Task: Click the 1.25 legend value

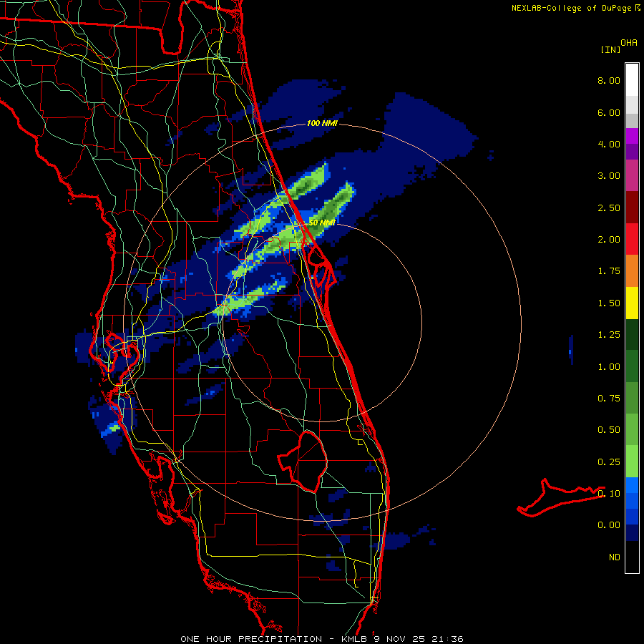Action: pos(609,335)
